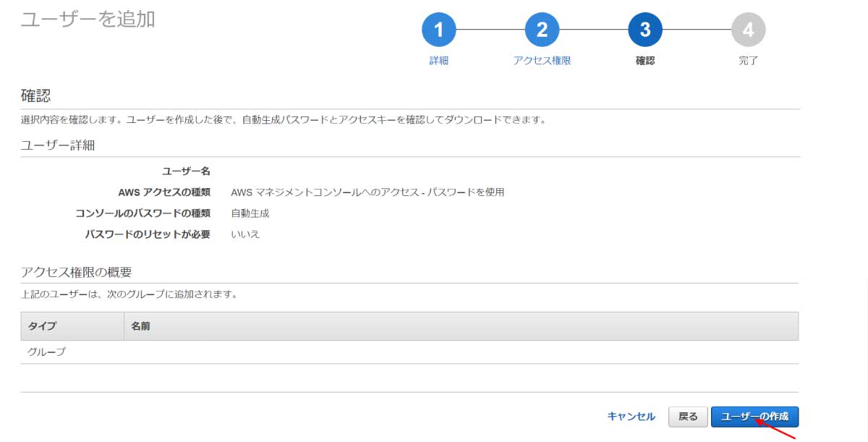Click the ユーザーの作成 button
This screenshot has height=442, width=868.
click(x=754, y=417)
